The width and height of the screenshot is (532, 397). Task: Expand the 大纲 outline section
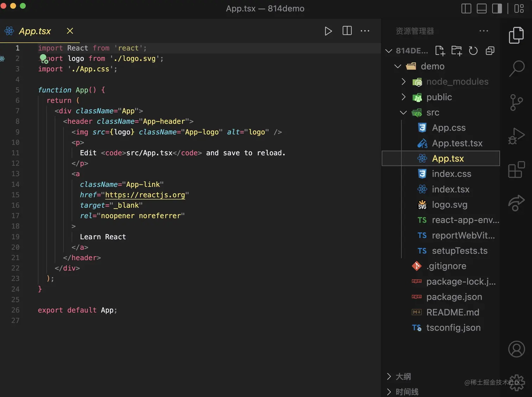[x=388, y=377]
